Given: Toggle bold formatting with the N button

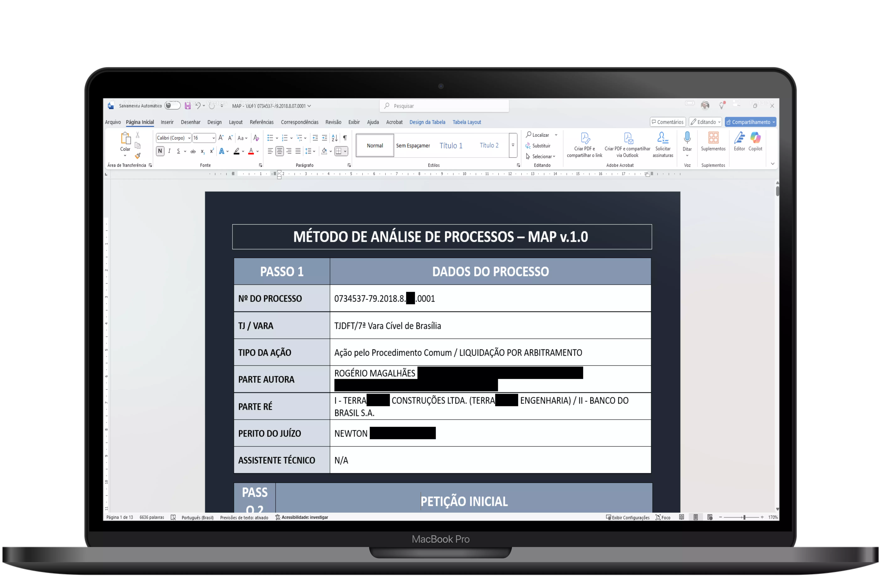Looking at the screenshot, I should point(160,151).
